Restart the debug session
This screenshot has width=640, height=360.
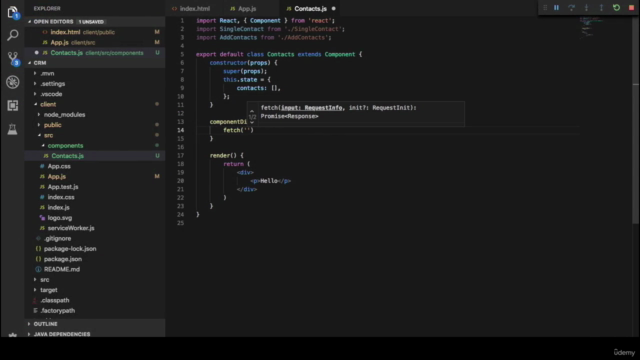[x=616, y=8]
